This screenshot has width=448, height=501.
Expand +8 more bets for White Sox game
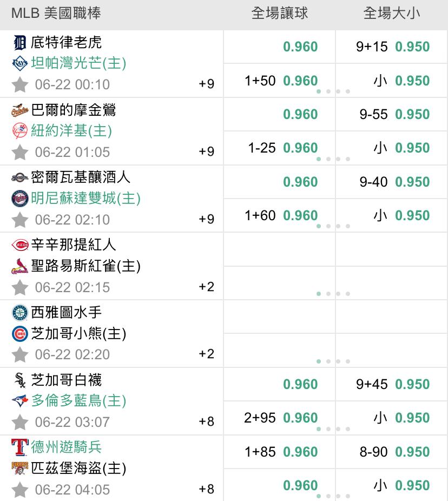click(207, 421)
